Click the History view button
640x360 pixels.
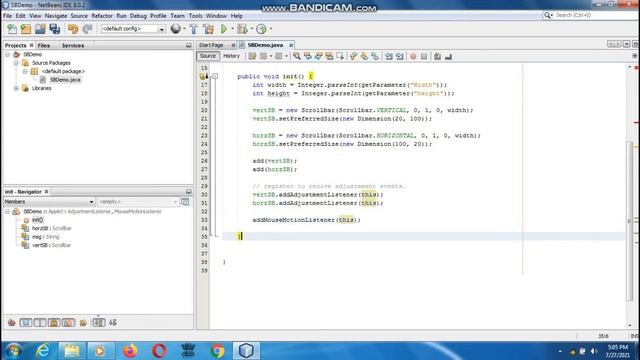click(231, 56)
